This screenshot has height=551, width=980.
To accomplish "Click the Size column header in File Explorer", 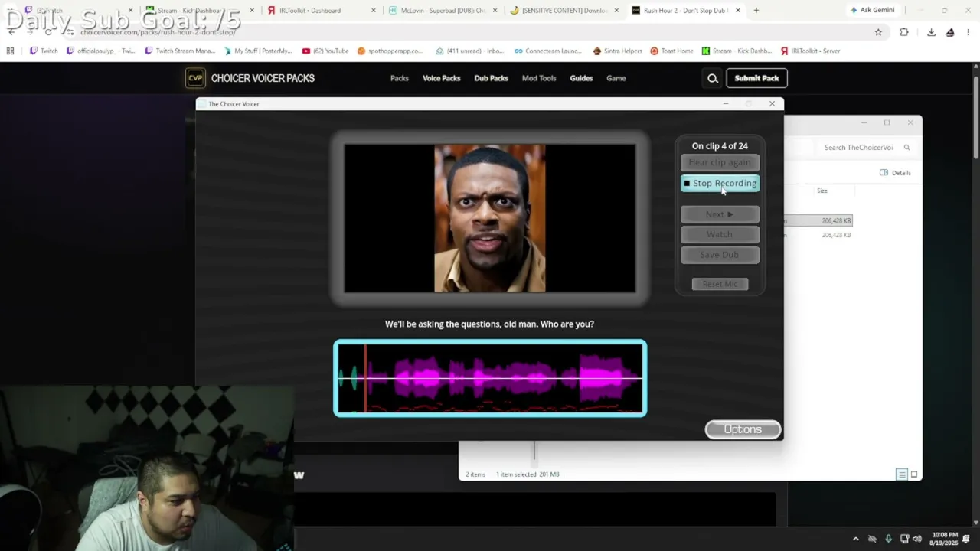I will pyautogui.click(x=822, y=191).
